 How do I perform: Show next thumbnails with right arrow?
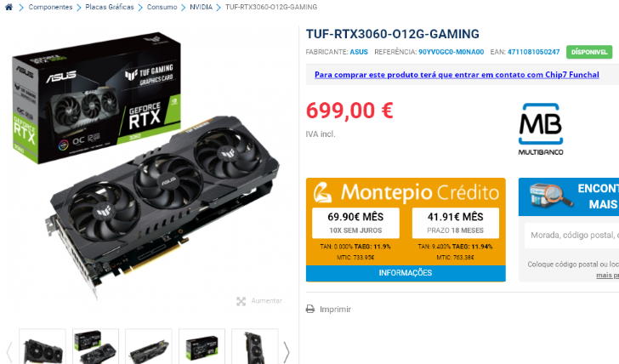pyautogui.click(x=287, y=351)
